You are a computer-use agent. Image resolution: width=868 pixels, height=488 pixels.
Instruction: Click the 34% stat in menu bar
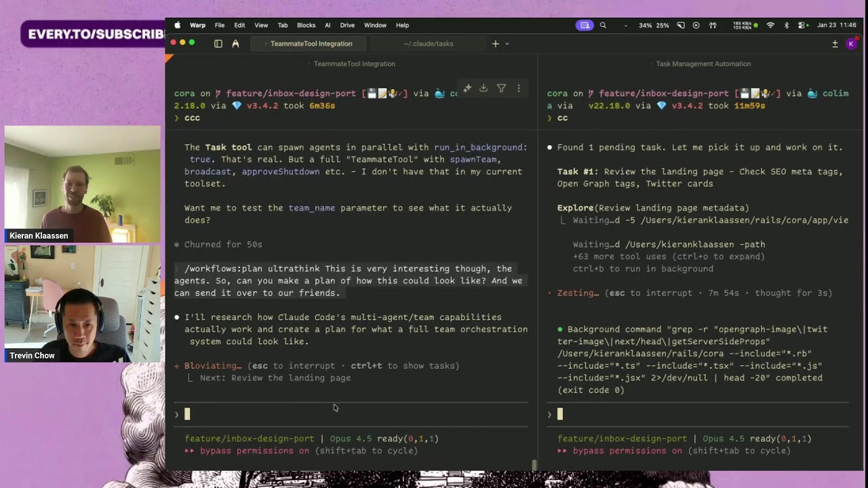tap(645, 25)
